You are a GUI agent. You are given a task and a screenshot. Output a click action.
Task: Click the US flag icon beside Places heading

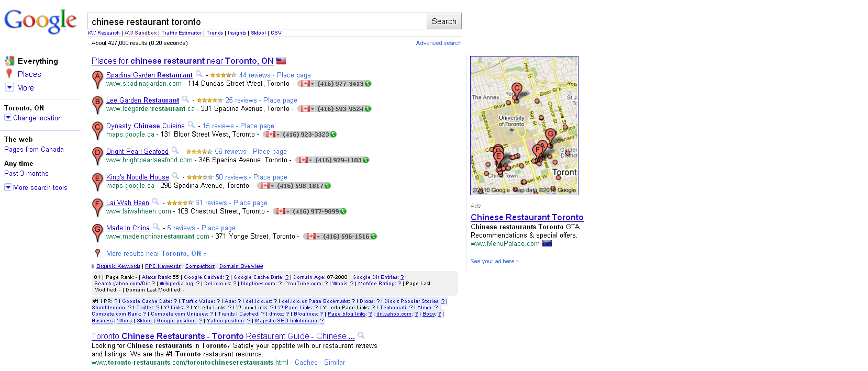(x=281, y=61)
